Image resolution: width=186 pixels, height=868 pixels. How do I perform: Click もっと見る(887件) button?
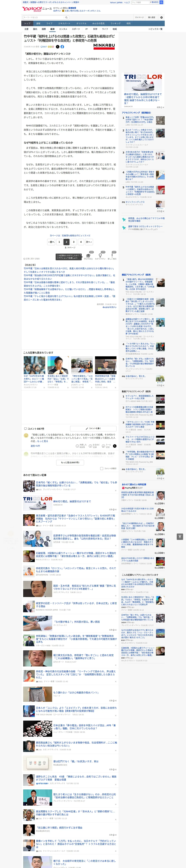click(x=70, y=463)
